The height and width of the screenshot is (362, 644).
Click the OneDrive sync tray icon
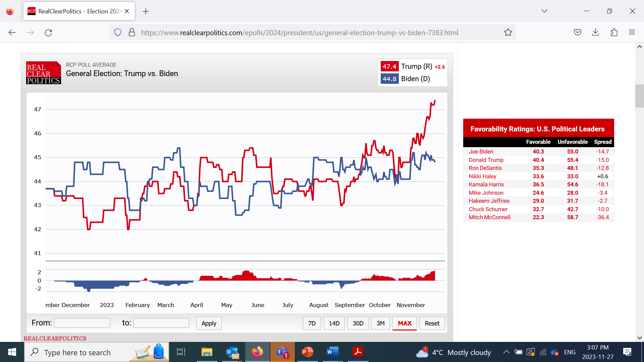pyautogui.click(x=555, y=352)
